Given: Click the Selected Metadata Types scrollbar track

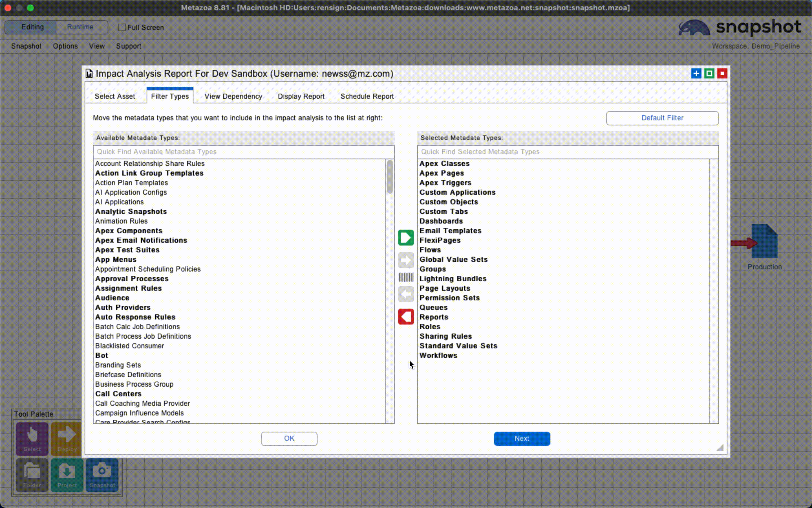Looking at the screenshot, I should 714,291.
